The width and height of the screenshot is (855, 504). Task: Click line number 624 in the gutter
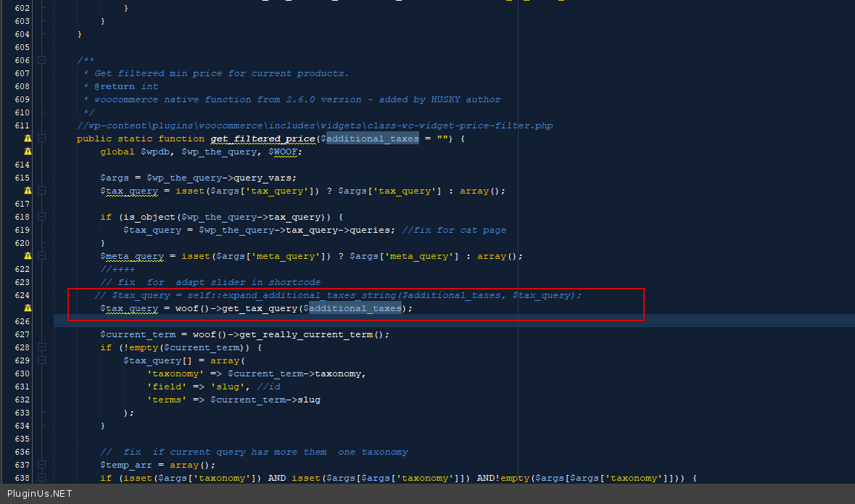click(x=22, y=295)
